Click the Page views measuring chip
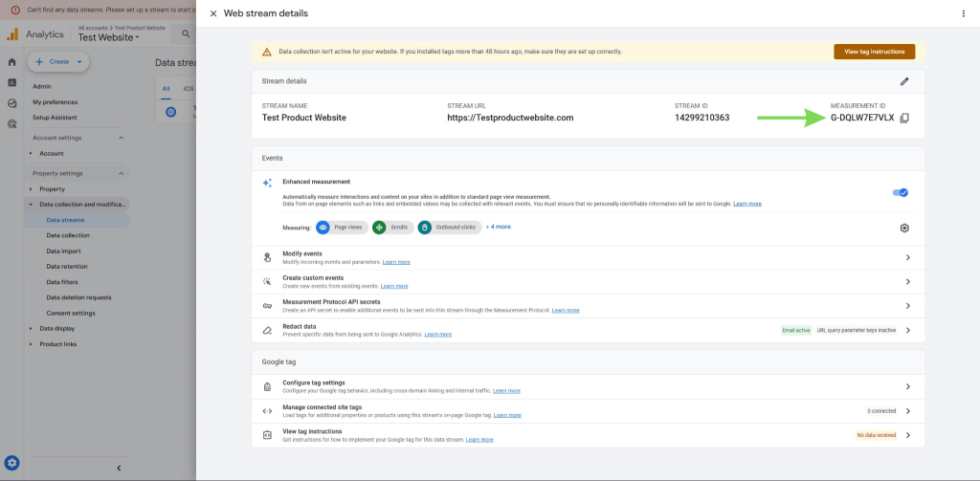 click(342, 228)
